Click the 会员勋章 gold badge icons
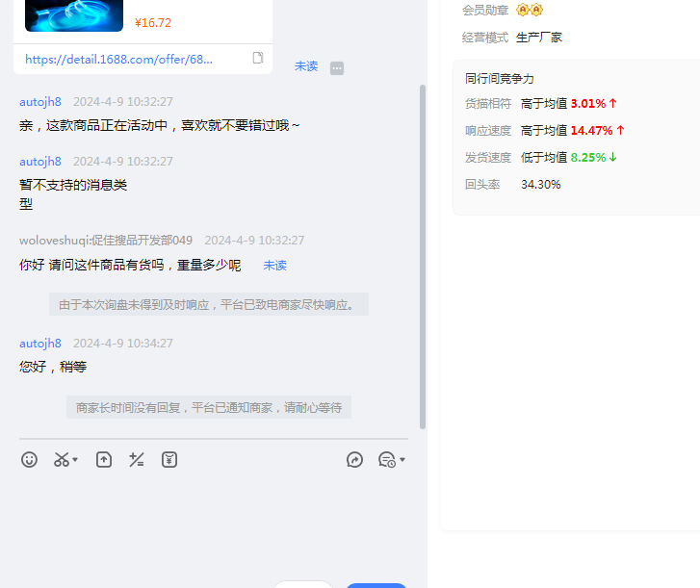The height and width of the screenshot is (588, 700). (x=530, y=10)
